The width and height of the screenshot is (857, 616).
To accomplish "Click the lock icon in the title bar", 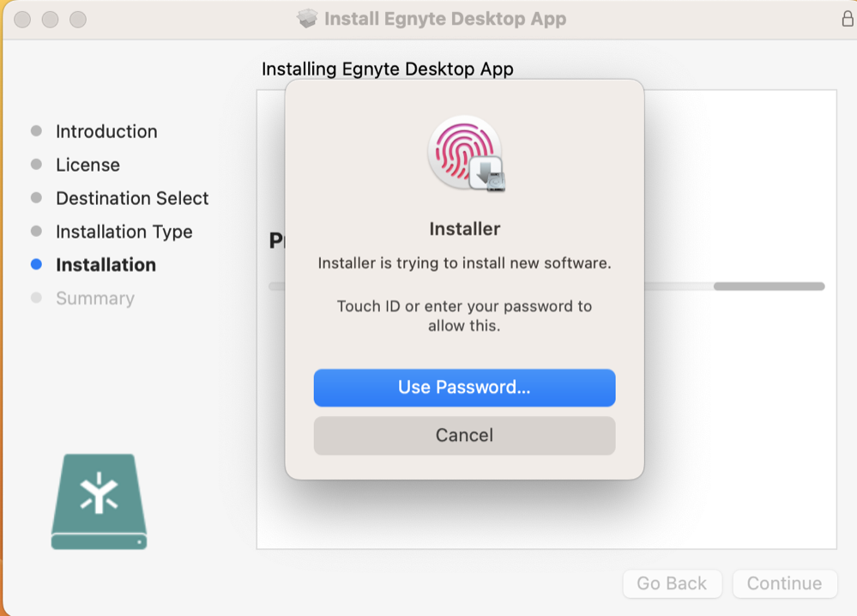I will click(x=848, y=19).
